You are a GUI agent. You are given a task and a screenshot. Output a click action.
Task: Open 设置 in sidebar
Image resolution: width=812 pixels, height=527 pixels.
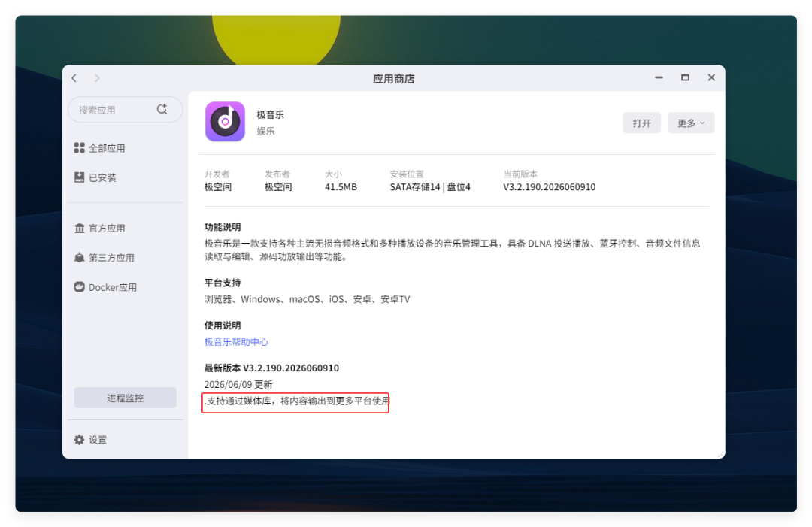coord(98,440)
